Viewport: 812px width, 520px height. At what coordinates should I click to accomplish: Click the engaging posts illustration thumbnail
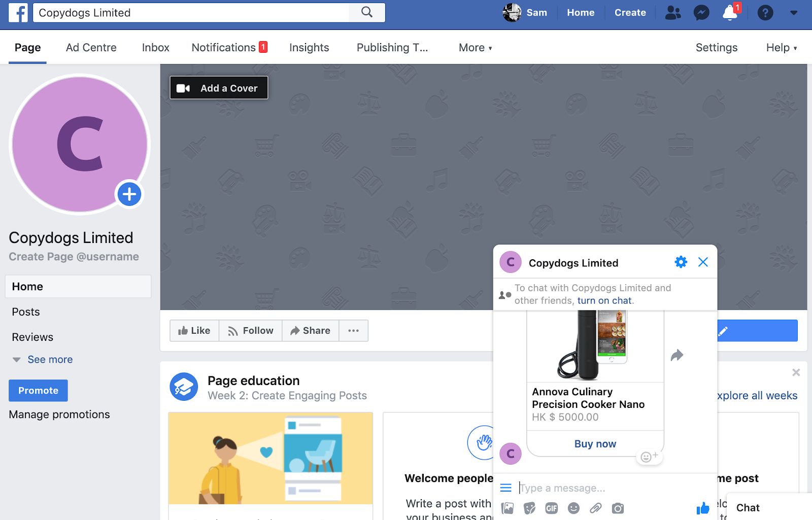270,458
